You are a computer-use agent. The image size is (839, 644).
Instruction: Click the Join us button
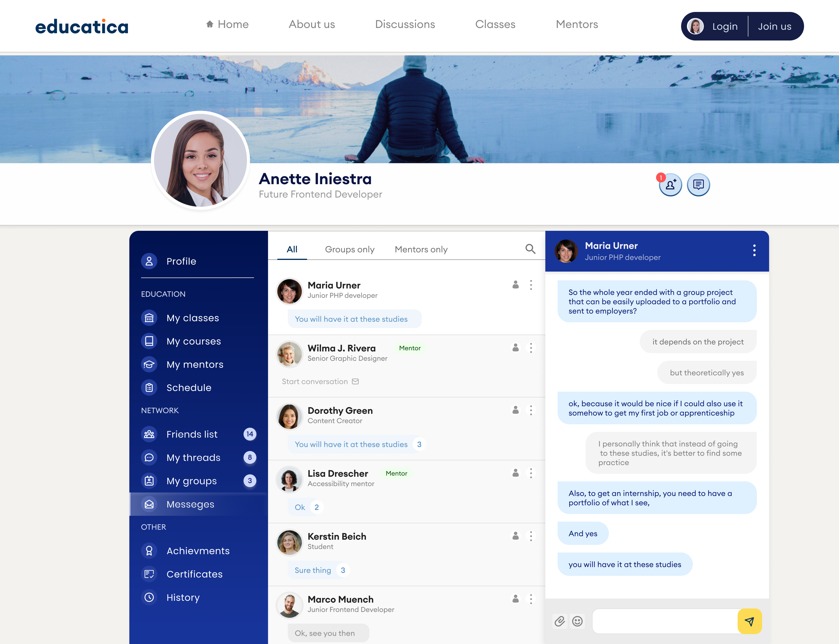click(x=774, y=27)
